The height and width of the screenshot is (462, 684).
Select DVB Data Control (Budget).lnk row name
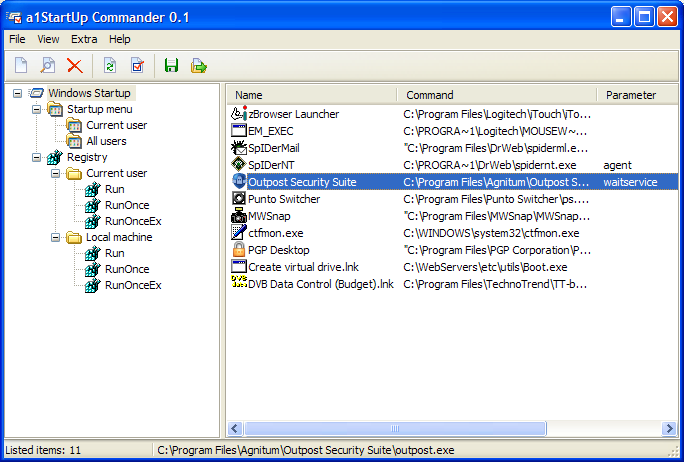pos(321,284)
